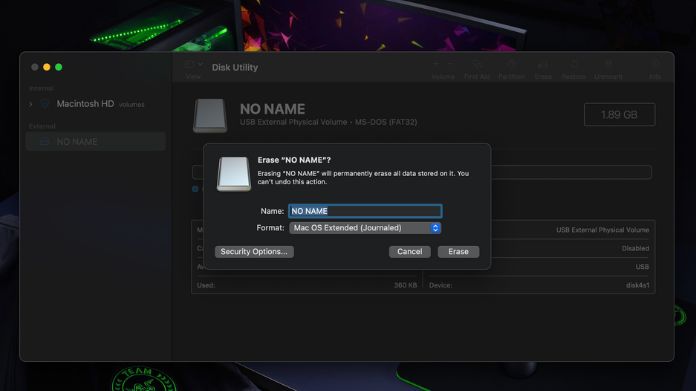Click the Erase button in the dialog
The image size is (696, 391).
click(x=458, y=252)
